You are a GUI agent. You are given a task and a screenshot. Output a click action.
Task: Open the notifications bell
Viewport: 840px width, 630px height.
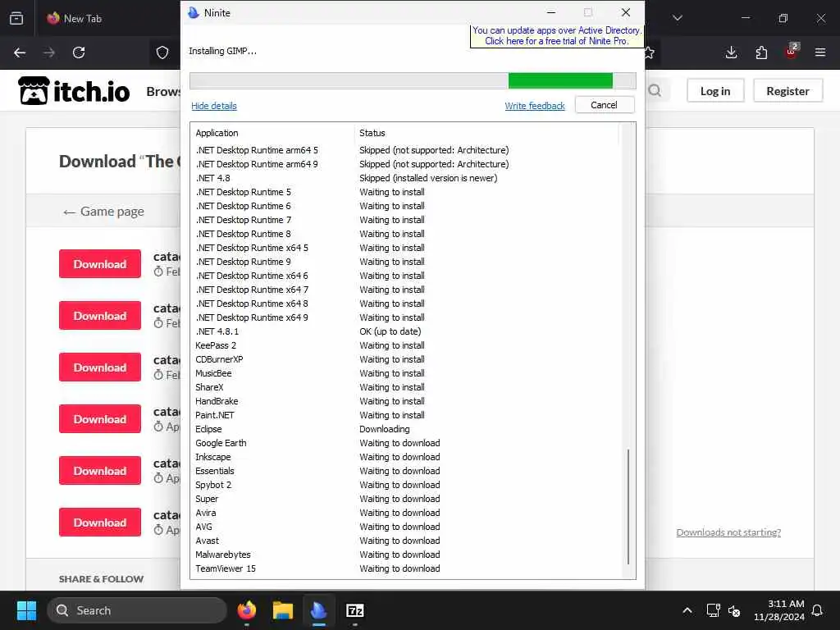(x=818, y=610)
